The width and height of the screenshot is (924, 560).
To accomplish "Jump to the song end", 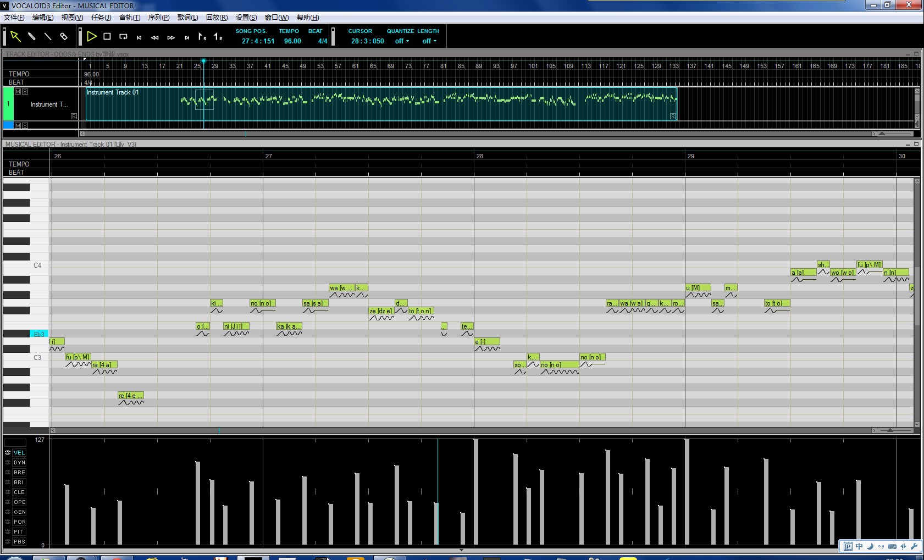I will [x=187, y=37].
